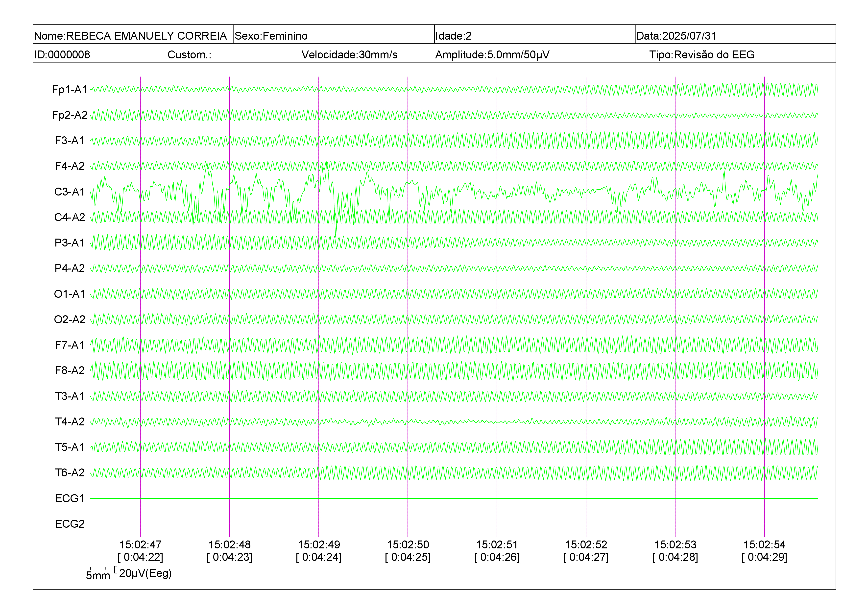
Task: Click the 'Idade:2' header cell
Action: tap(534, 34)
